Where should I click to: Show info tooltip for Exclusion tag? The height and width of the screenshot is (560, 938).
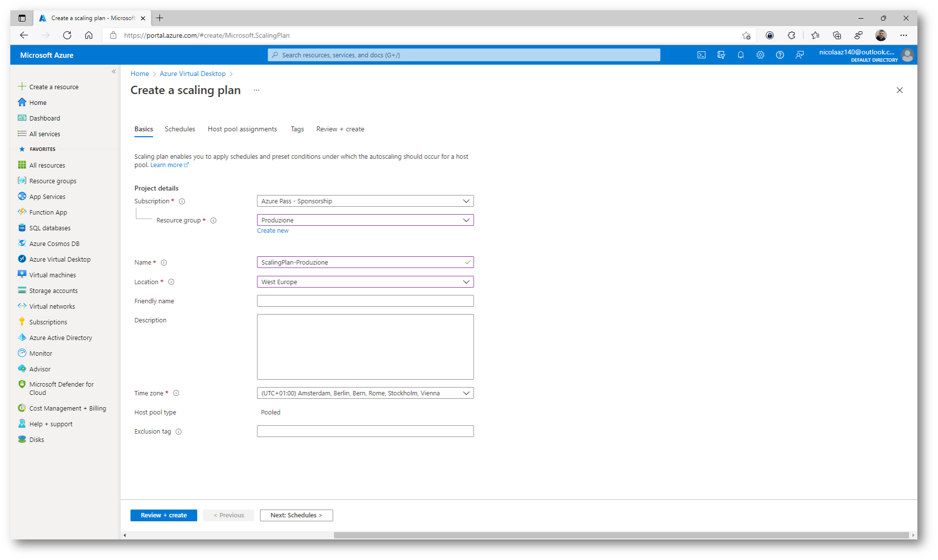pos(178,432)
